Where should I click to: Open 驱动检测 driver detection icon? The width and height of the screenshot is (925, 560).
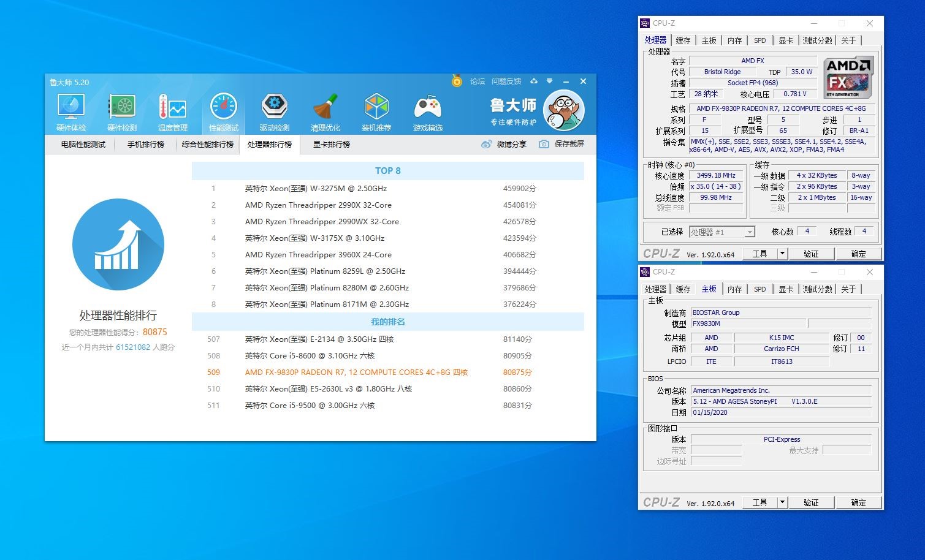click(274, 113)
